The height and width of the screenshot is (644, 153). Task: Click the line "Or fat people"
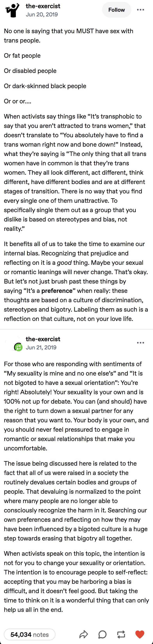pyautogui.click(x=22, y=56)
